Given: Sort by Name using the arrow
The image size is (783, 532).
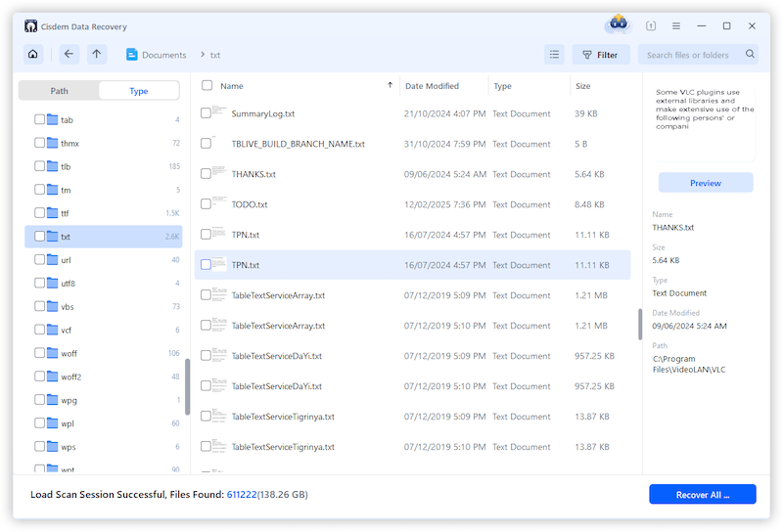Looking at the screenshot, I should 390,85.
